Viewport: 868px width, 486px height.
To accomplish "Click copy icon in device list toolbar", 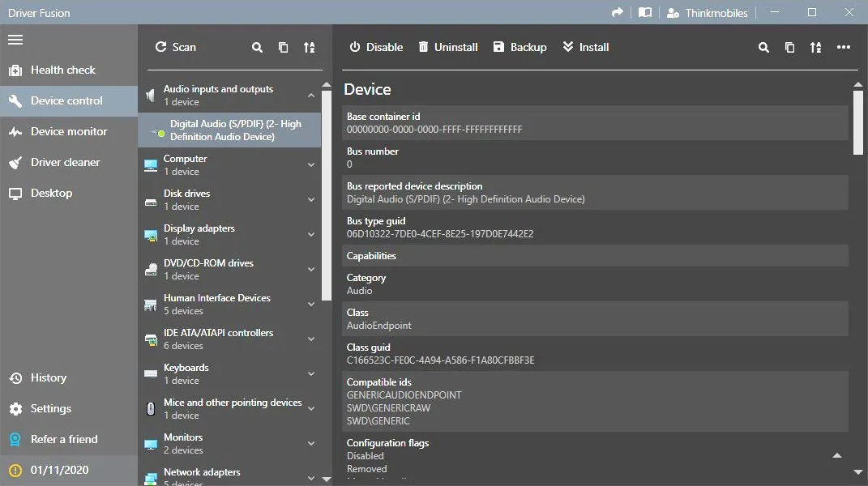I will coord(283,48).
